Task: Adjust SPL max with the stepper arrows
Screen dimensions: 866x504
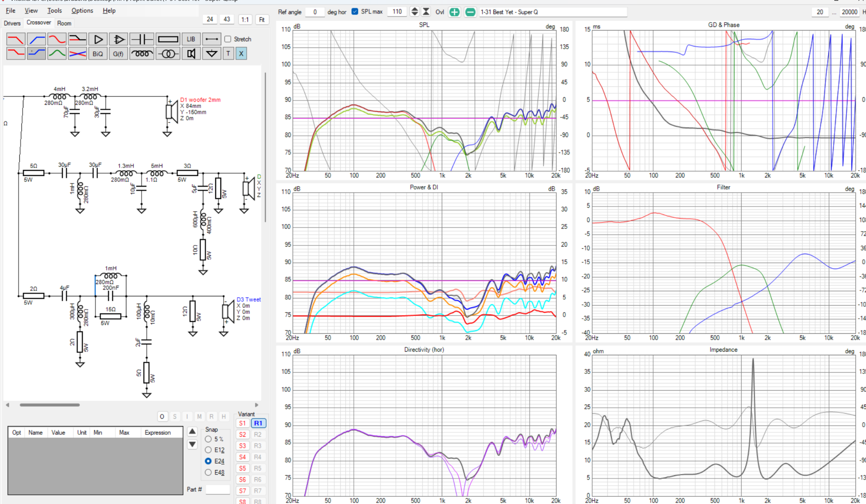Action: [415, 11]
